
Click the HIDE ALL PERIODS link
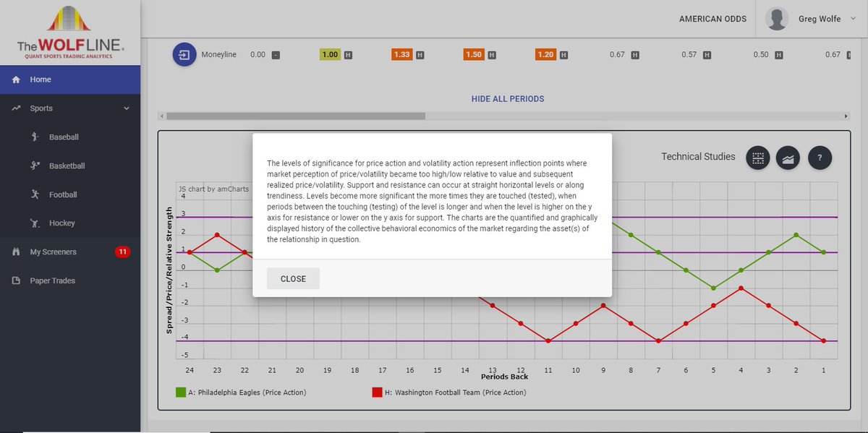[x=508, y=98]
